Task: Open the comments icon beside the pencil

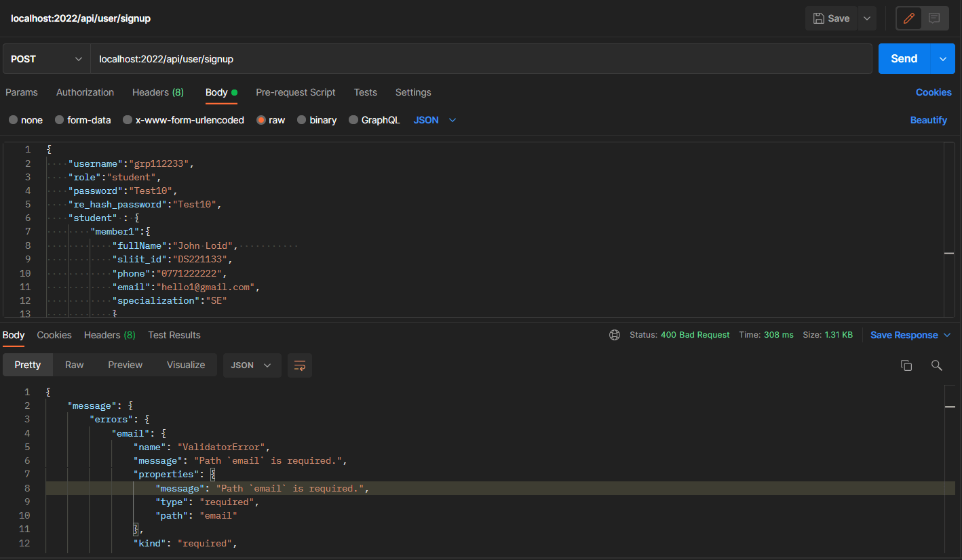Action: click(934, 18)
